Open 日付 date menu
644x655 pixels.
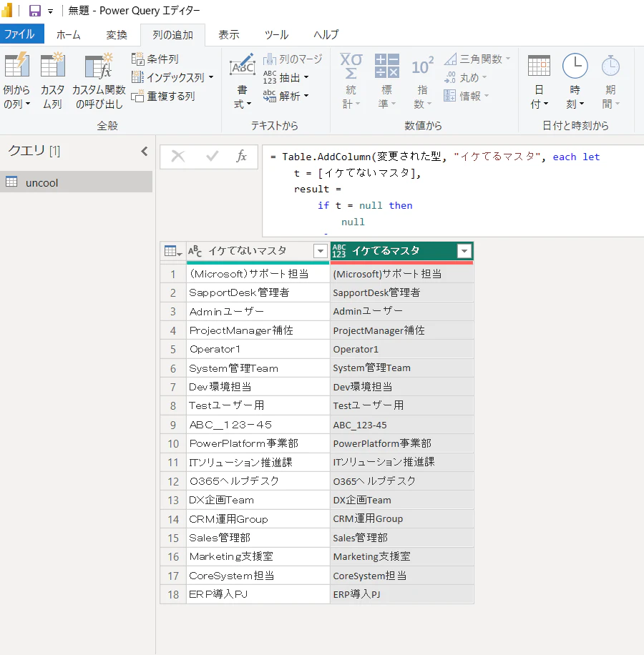click(x=539, y=81)
